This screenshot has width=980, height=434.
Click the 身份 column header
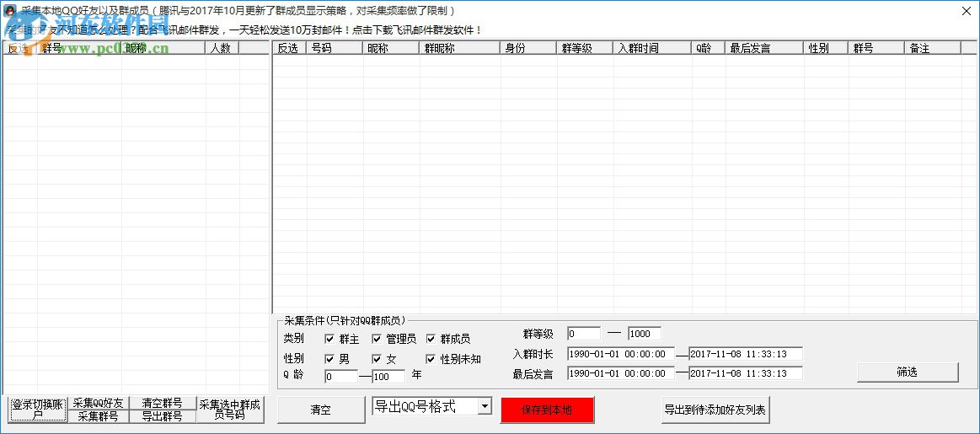pyautogui.click(x=528, y=48)
